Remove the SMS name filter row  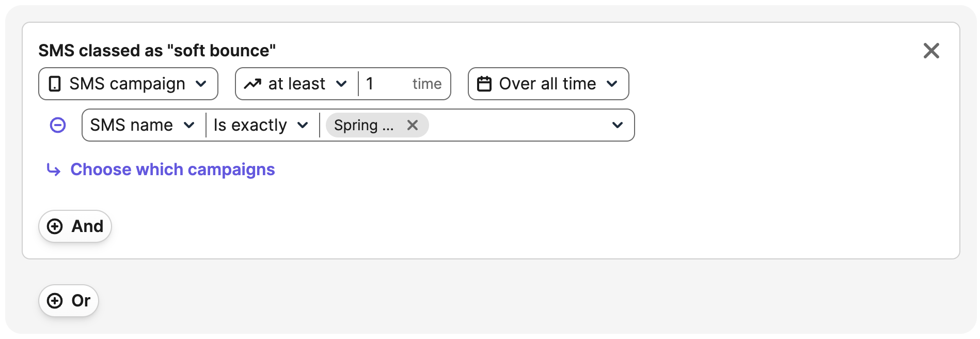click(58, 125)
